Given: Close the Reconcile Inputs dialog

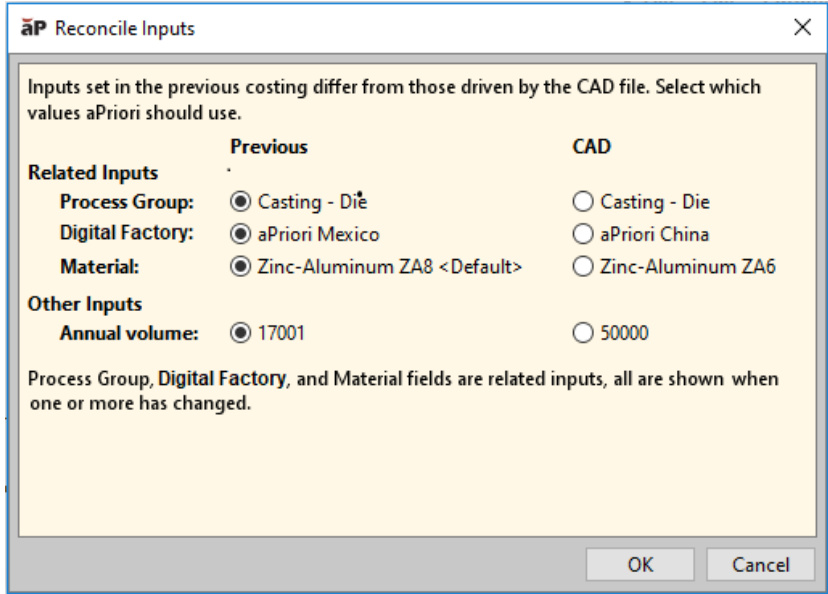Looking at the screenshot, I should click(x=801, y=28).
